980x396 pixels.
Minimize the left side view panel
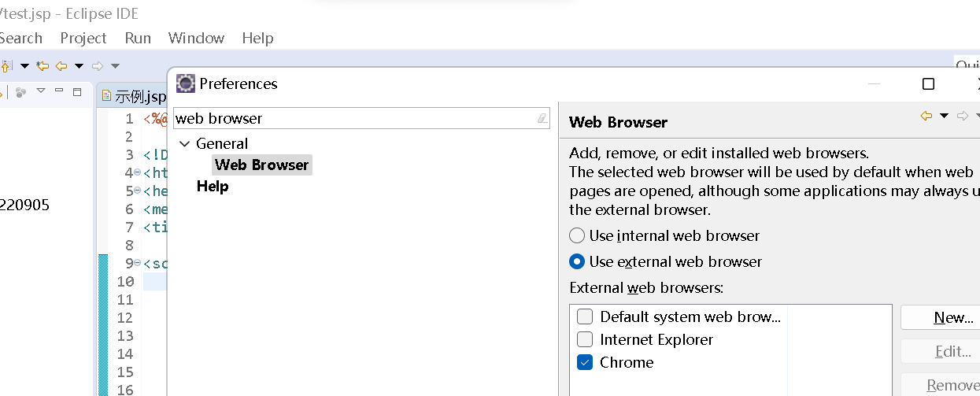point(60,91)
